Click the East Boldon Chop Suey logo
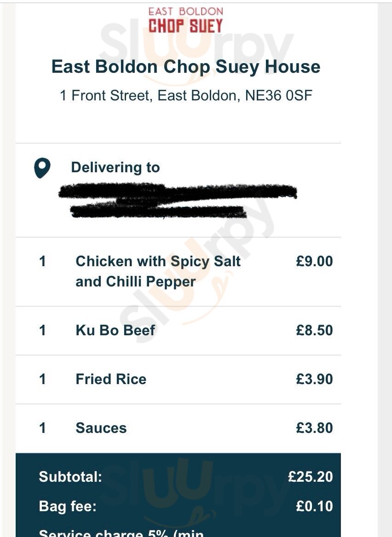This screenshot has height=537, width=392. click(x=185, y=20)
